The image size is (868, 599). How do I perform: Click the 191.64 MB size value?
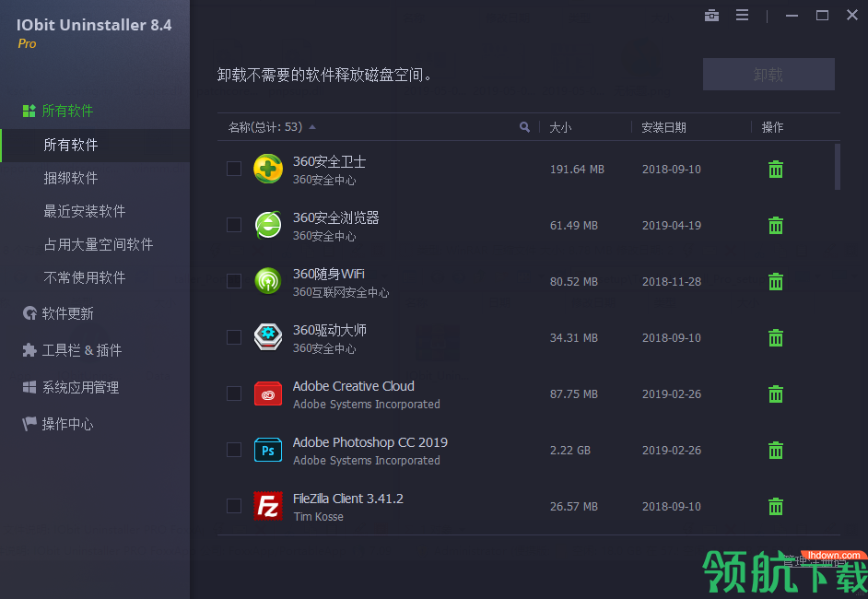[x=577, y=170]
